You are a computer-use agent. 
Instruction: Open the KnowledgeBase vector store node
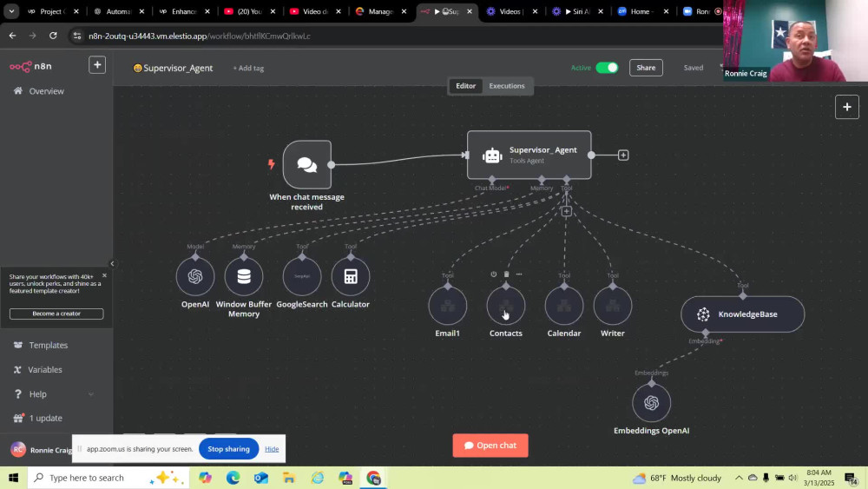tap(742, 314)
